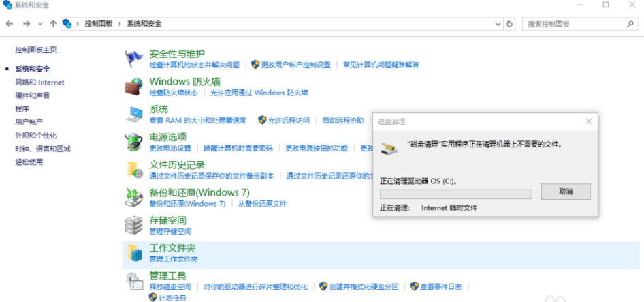Click the Power Options battery icon
The height and width of the screenshot is (302, 644).
133,142
